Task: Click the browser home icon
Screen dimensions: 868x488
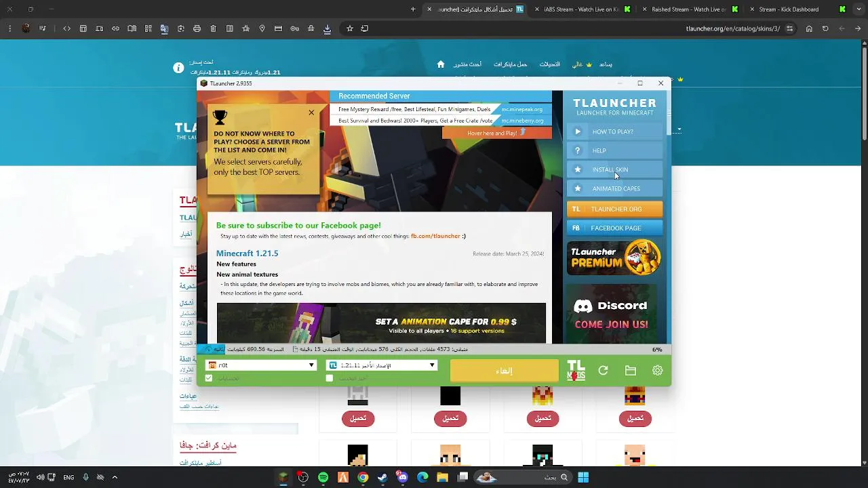Action: [x=809, y=28]
